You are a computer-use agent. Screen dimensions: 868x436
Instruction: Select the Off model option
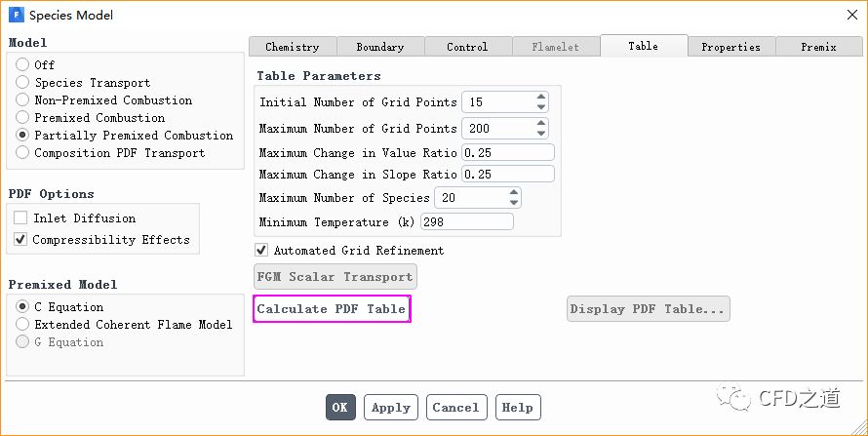click(x=22, y=65)
